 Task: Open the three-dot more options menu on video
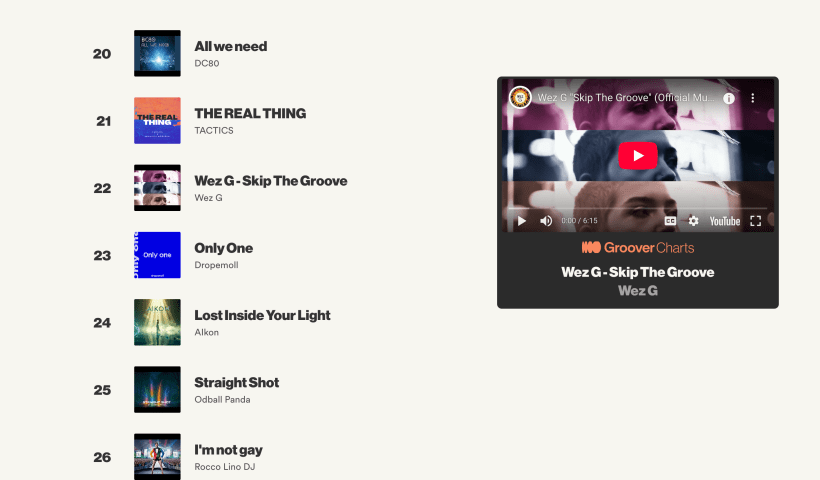click(753, 98)
